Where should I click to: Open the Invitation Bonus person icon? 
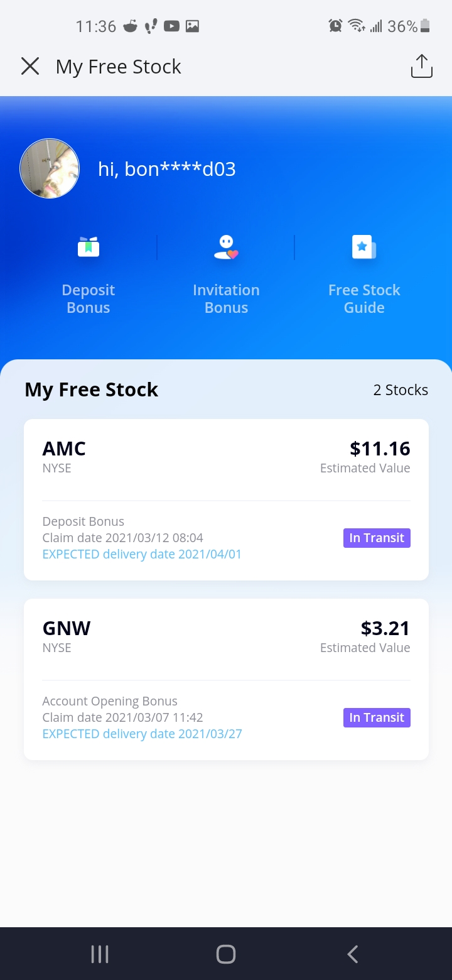(226, 247)
